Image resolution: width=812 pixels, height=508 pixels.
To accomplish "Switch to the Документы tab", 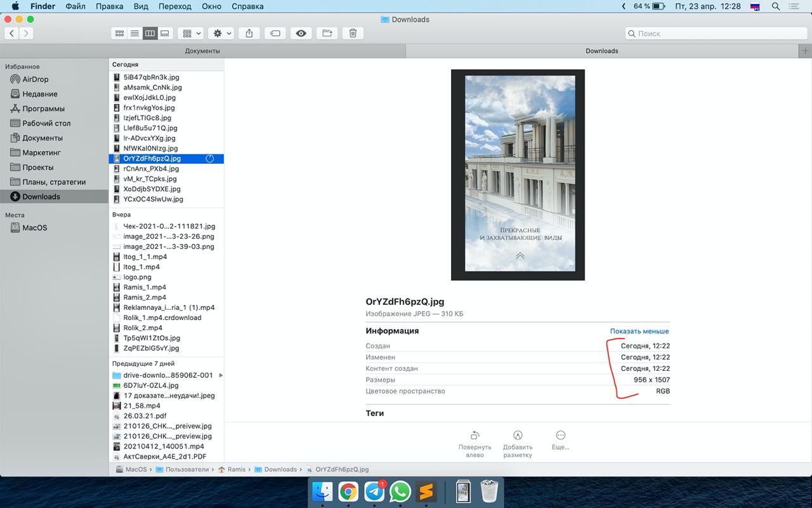I will pos(202,51).
